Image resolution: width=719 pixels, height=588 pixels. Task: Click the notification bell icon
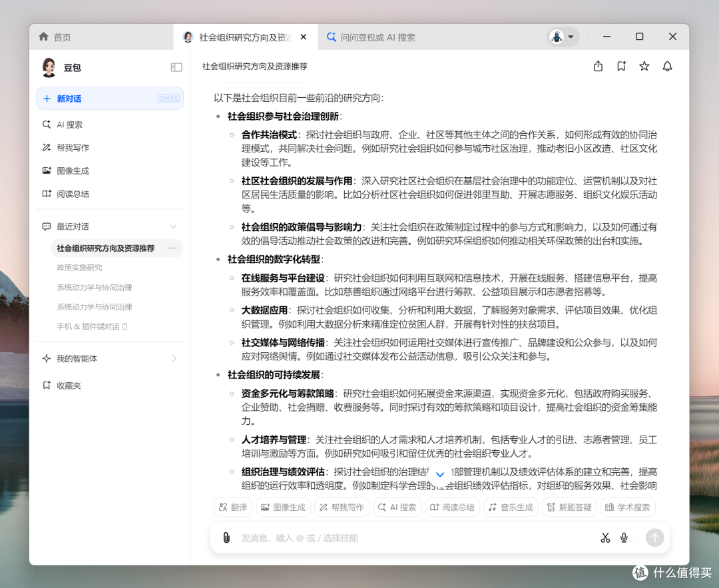pos(667,67)
